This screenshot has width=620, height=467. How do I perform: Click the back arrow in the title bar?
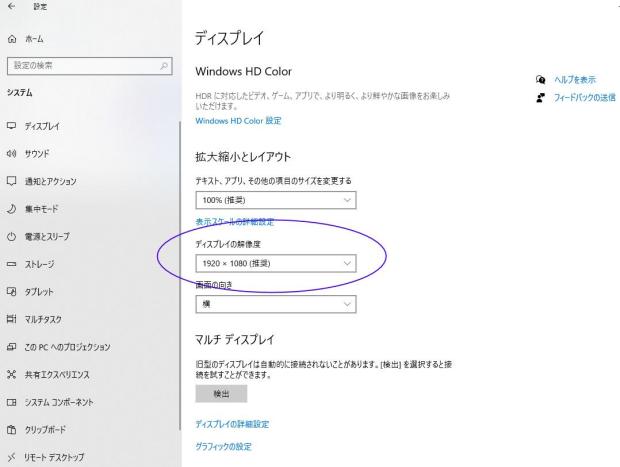coord(11,7)
